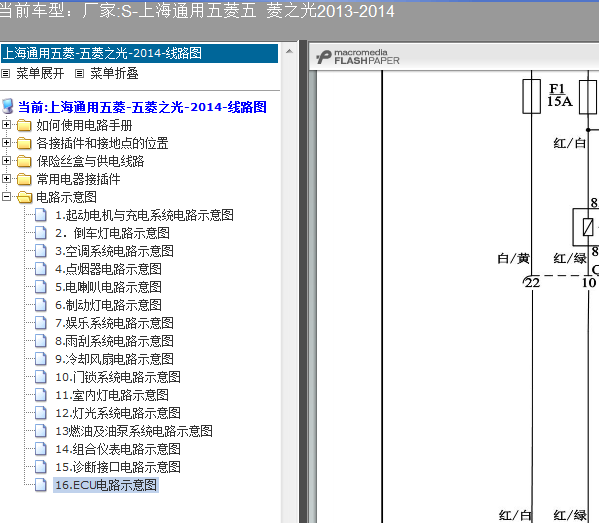Expand the 各接插件和接地点的位置 folder node

click(6, 142)
